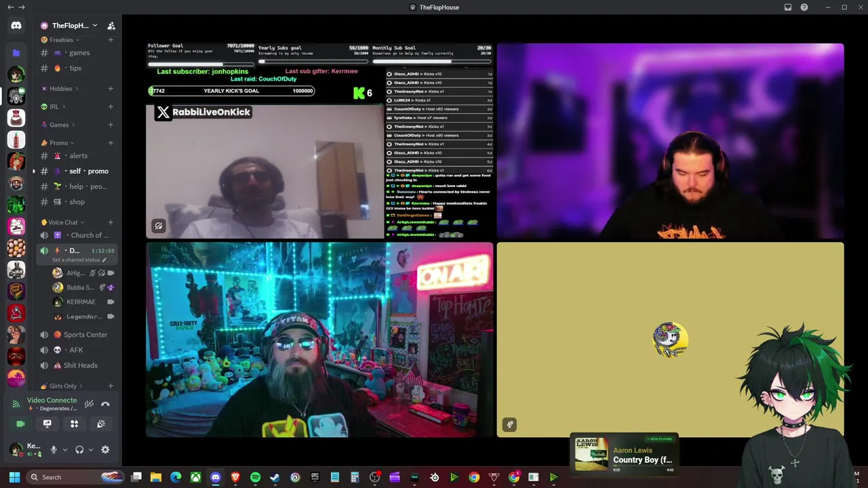Launch Spotify from the taskbar
The height and width of the screenshot is (488, 868).
[x=255, y=477]
